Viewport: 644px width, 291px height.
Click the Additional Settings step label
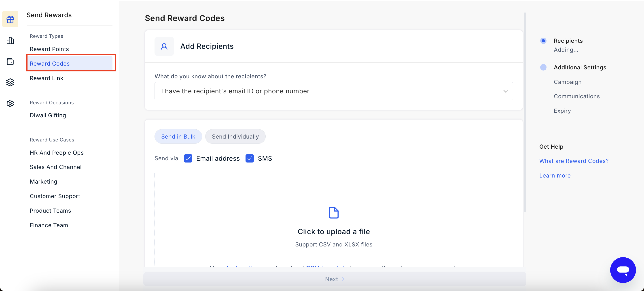click(580, 67)
